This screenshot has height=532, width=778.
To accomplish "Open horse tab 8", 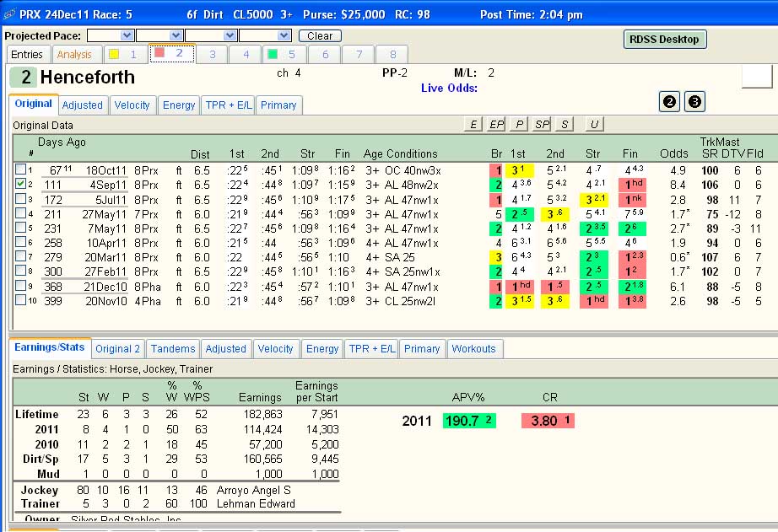I will pyautogui.click(x=392, y=55).
